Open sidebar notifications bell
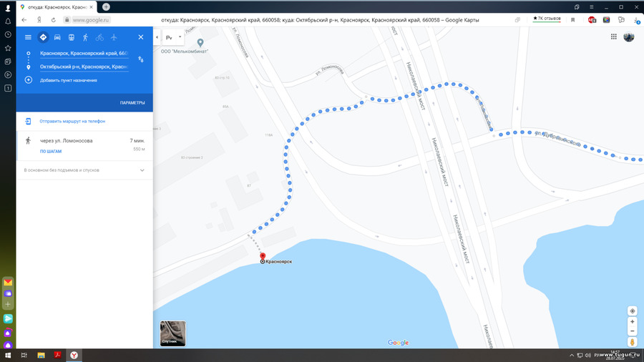The image size is (644, 362). [x=8, y=21]
